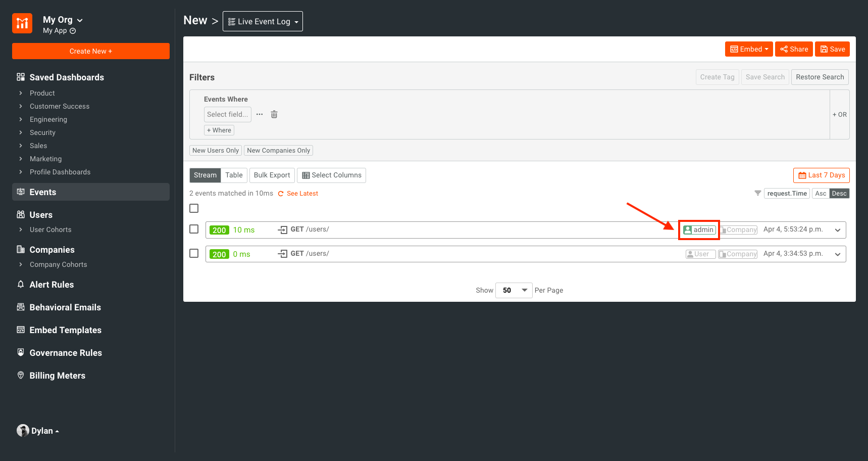The height and width of the screenshot is (461, 868).
Task: Click the Restore Search button
Action: click(820, 77)
